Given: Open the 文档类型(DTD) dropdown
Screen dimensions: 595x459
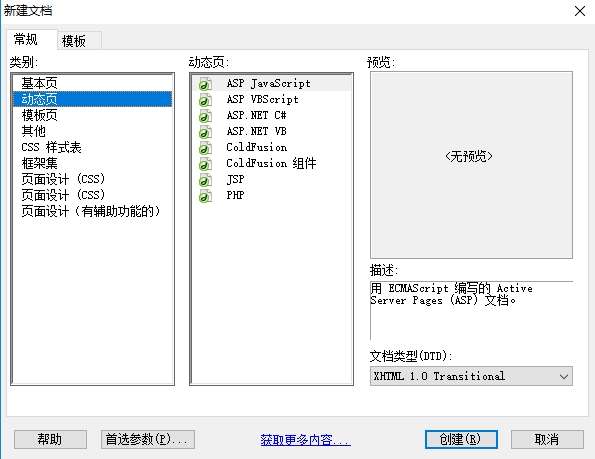Looking at the screenshot, I should coord(471,376).
